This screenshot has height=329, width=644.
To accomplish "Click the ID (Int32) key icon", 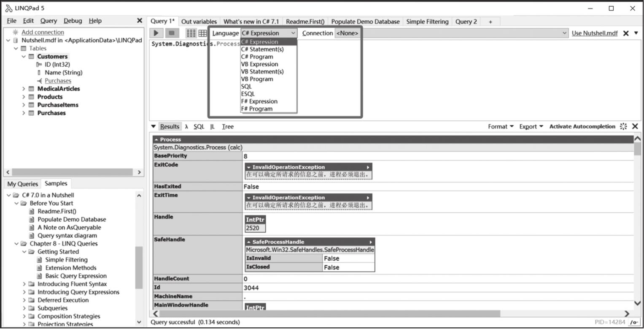I will pos(39,65).
